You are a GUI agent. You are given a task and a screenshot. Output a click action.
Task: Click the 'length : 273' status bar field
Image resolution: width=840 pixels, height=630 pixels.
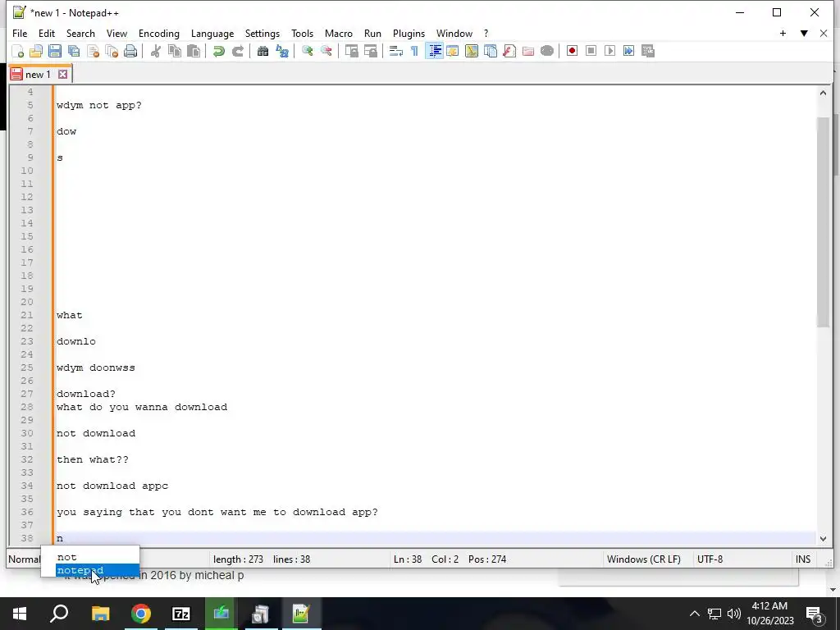click(x=238, y=559)
